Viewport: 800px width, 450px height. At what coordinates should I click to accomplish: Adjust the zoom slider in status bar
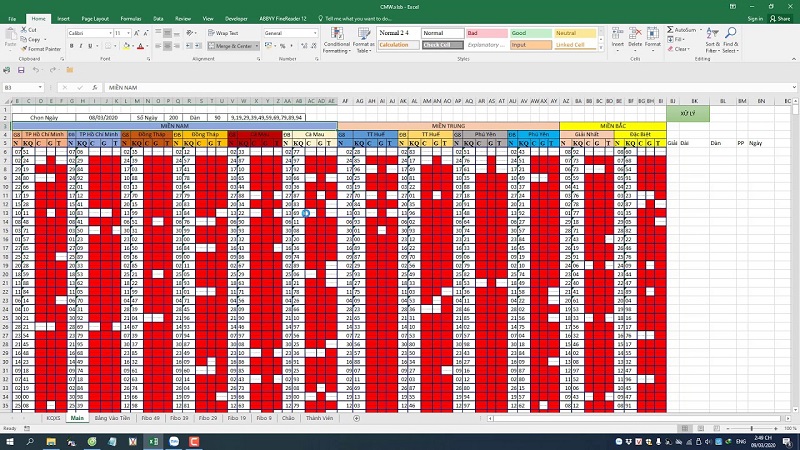752,429
